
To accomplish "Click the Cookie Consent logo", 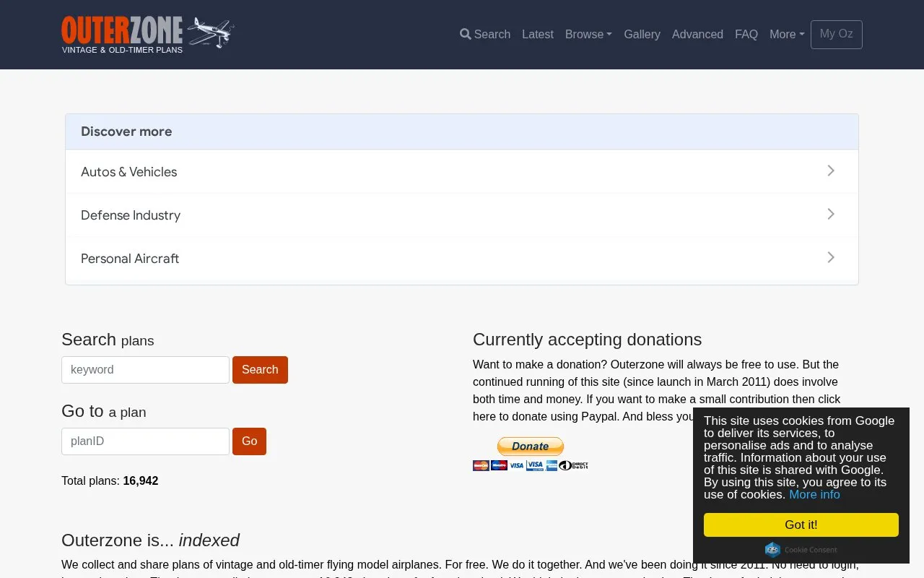I will 801,550.
